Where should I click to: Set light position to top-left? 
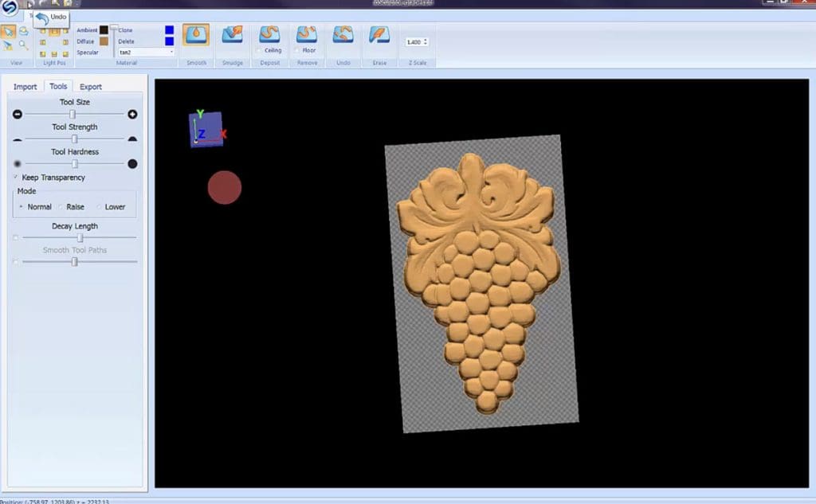point(43,31)
